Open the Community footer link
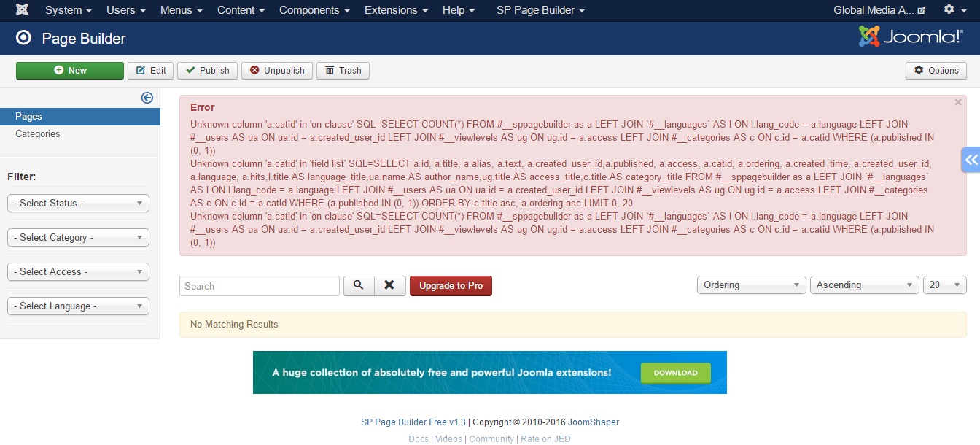 point(491,439)
